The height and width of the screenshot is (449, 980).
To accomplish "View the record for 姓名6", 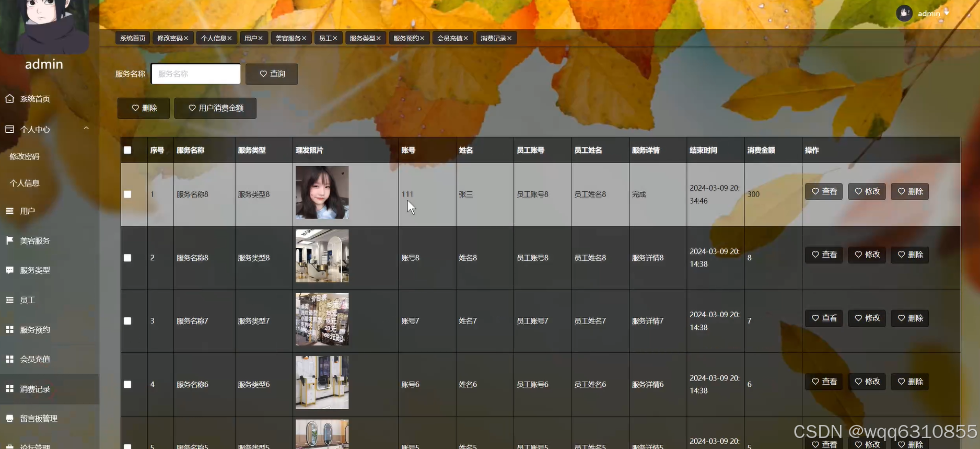I will [824, 382].
